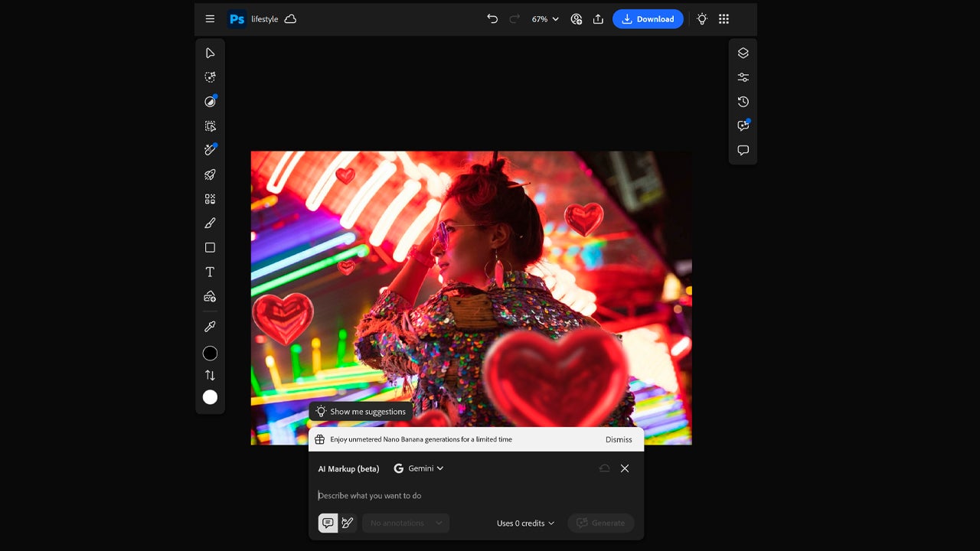Select the Brush tool
Viewport: 980px width, 551px height.
(210, 223)
